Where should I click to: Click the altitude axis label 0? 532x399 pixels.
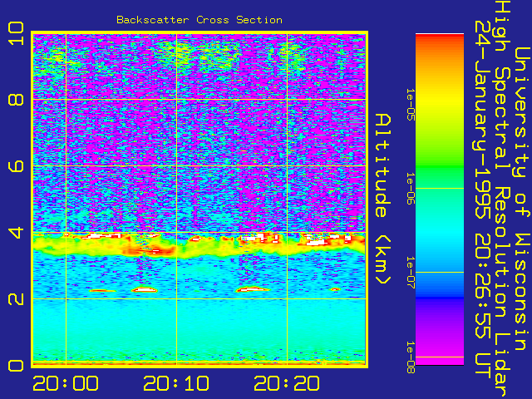click(x=17, y=366)
